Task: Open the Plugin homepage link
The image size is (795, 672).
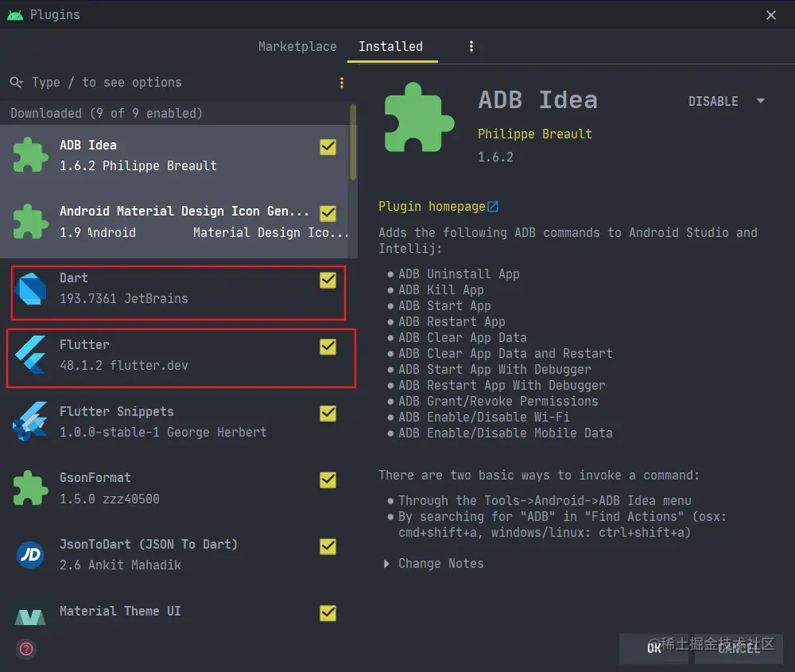Action: [432, 207]
